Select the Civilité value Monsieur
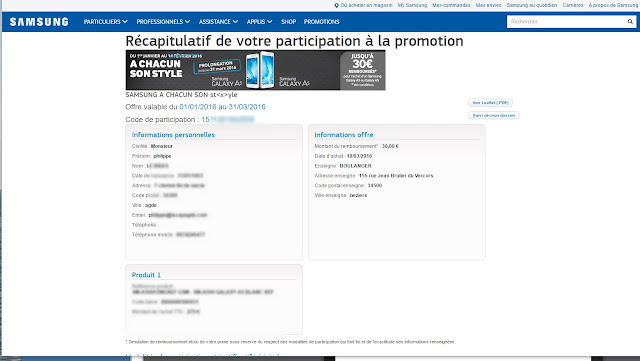This screenshot has width=640, height=361. (x=162, y=146)
